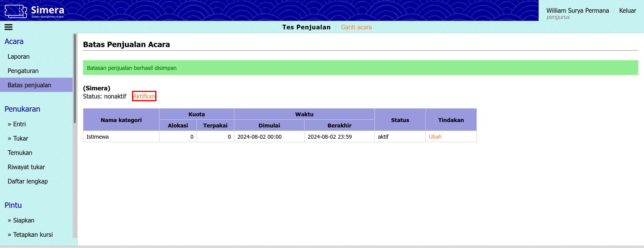Click the pengurus role label
Viewport: 644px width, 248px height.
click(558, 17)
